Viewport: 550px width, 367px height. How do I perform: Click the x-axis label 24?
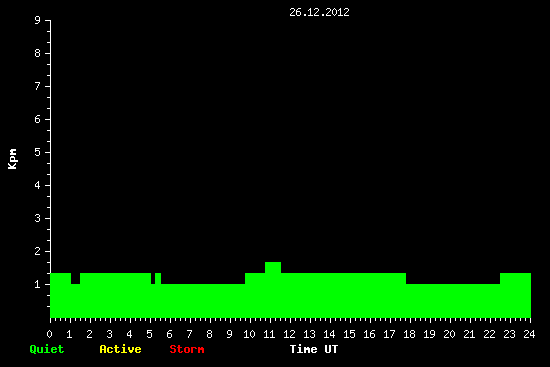coord(529,334)
